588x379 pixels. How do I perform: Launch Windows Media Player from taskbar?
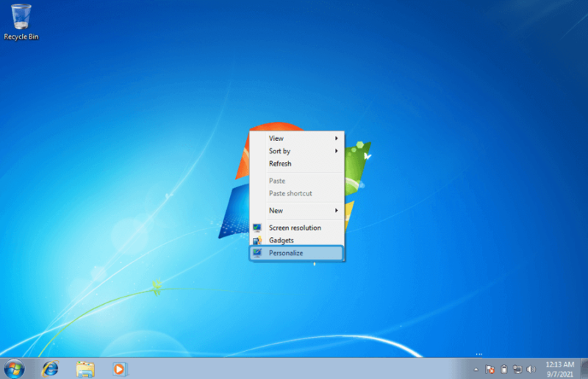120,369
